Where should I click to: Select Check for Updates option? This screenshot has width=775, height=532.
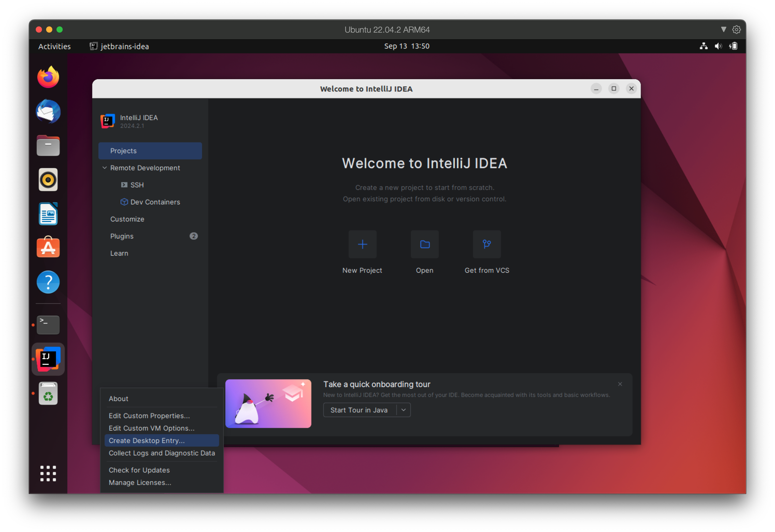[x=139, y=470]
